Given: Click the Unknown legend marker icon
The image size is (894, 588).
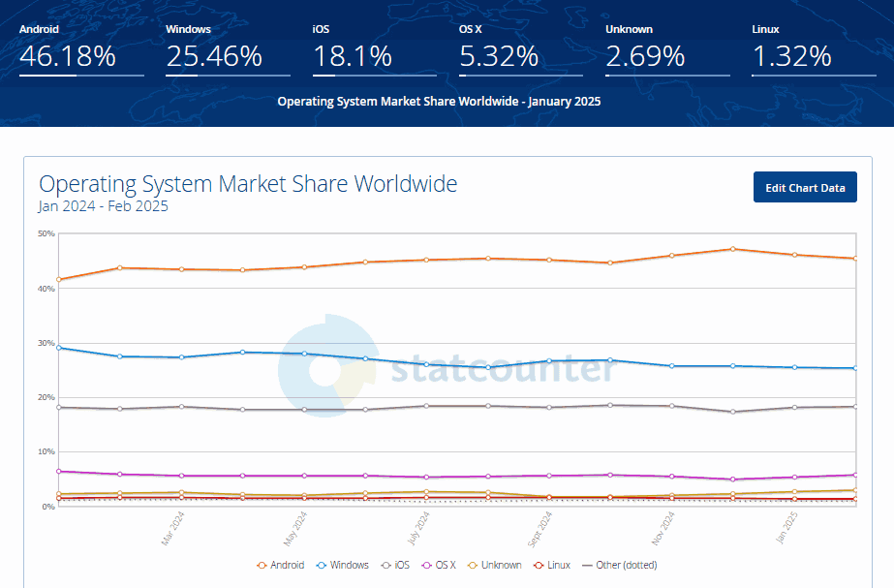Looking at the screenshot, I should (x=474, y=565).
